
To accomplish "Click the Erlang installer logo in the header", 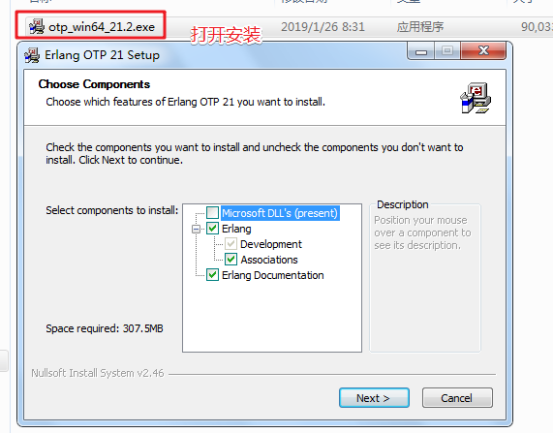I will point(476,98).
